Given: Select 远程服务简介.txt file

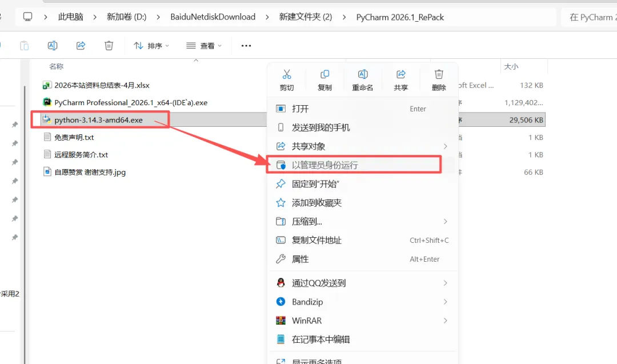Looking at the screenshot, I should point(81,155).
